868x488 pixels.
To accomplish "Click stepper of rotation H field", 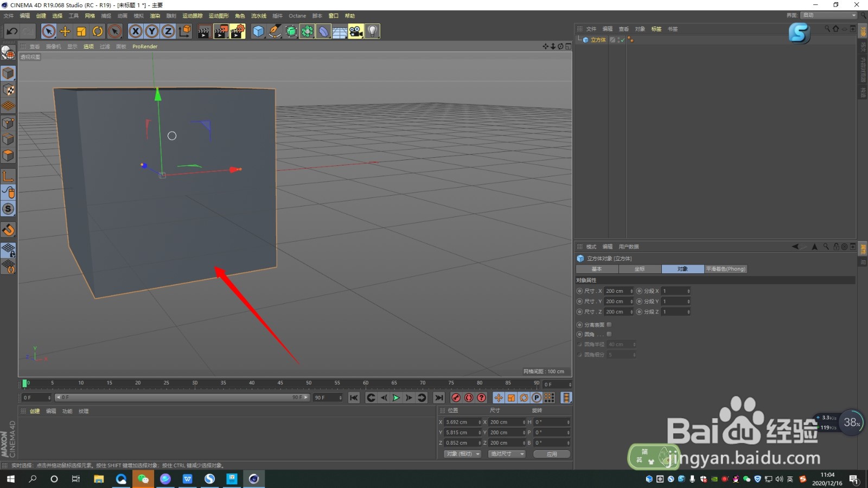I will click(568, 422).
